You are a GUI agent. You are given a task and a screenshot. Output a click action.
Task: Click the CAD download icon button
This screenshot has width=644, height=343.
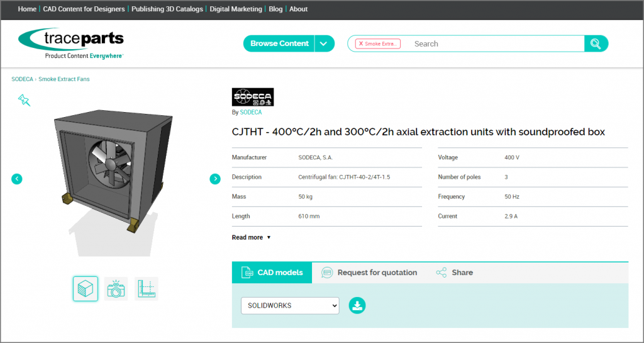357,306
